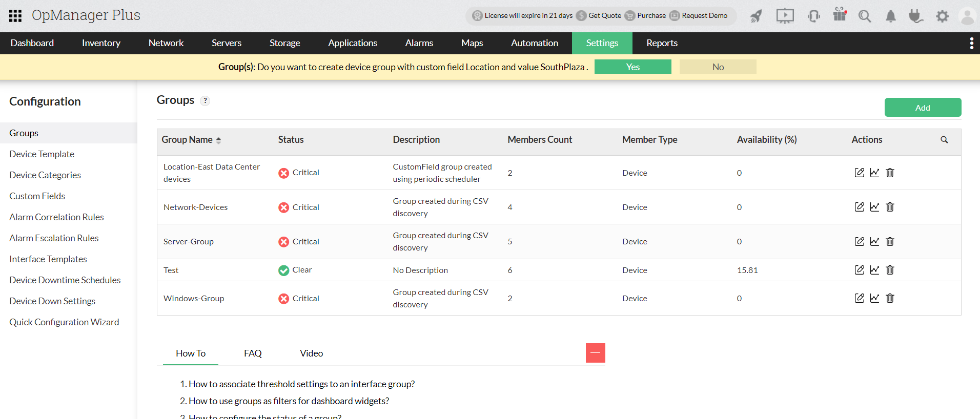This screenshot has width=980, height=419.
Task: Open graph report for Test group
Action: tap(874, 270)
